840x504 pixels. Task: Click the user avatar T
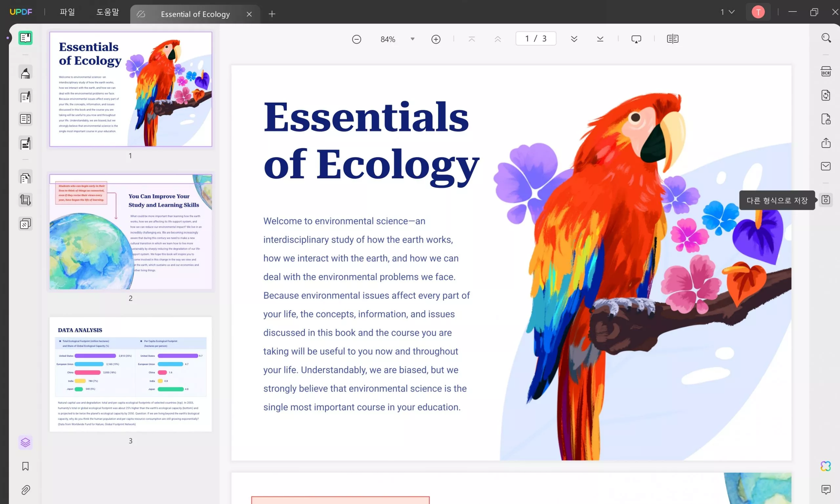click(x=758, y=12)
